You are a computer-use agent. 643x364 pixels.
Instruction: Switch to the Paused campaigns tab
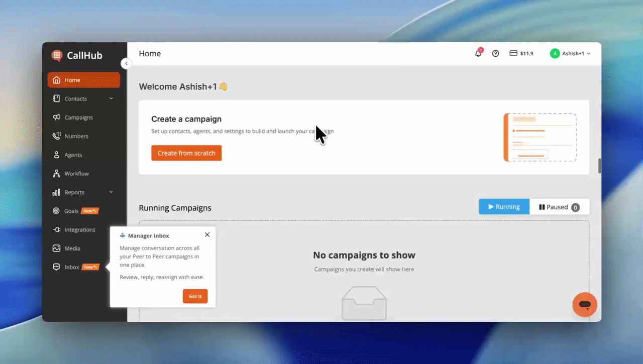559,207
